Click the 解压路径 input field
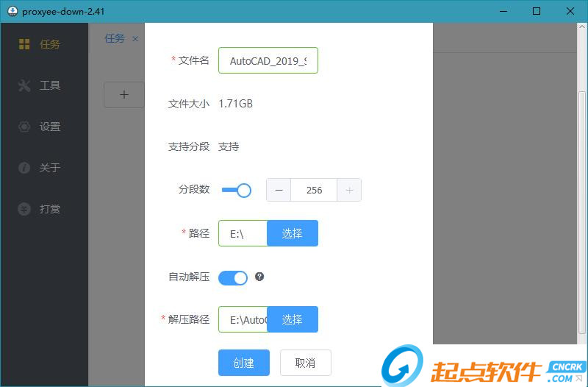588x387 pixels. point(243,319)
